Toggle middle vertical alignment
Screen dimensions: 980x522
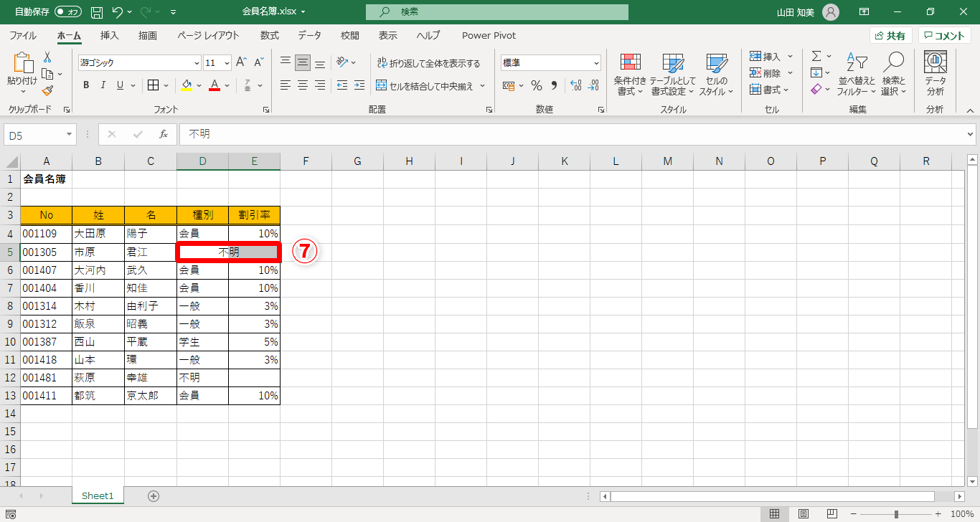click(303, 62)
